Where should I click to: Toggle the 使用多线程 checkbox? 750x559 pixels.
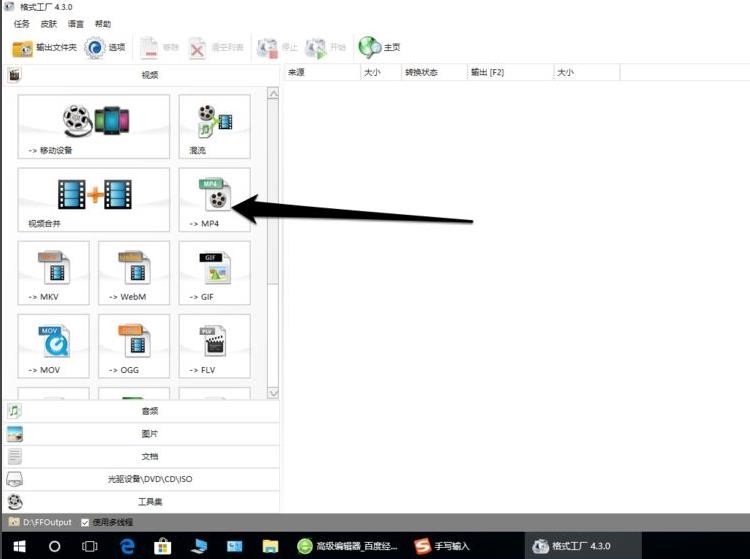click(85, 522)
